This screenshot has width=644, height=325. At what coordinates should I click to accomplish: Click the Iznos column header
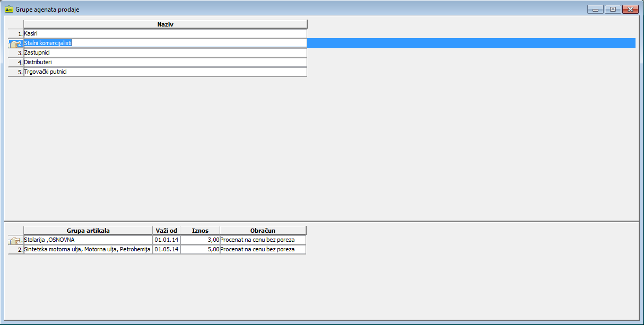(200, 231)
